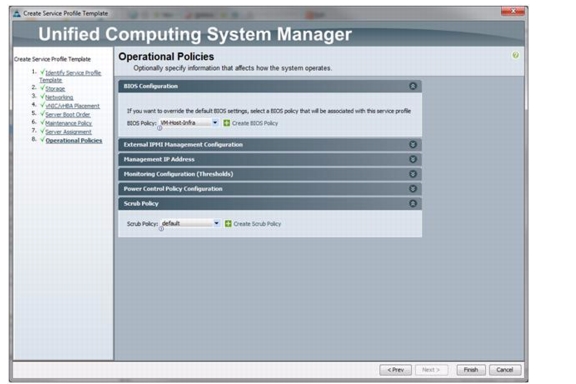The height and width of the screenshot is (384, 576).
Task: Go to the Storage step
Action: [x=55, y=89]
